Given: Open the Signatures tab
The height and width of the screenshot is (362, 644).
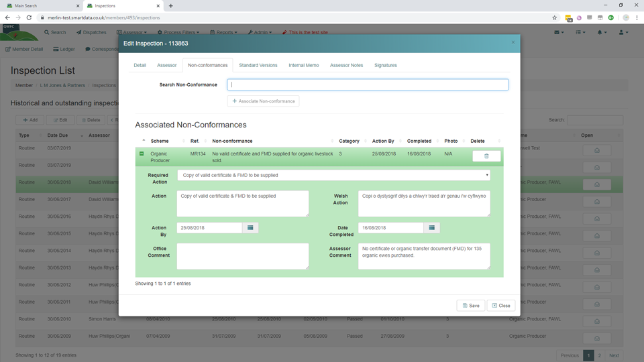Looking at the screenshot, I should coord(385,65).
